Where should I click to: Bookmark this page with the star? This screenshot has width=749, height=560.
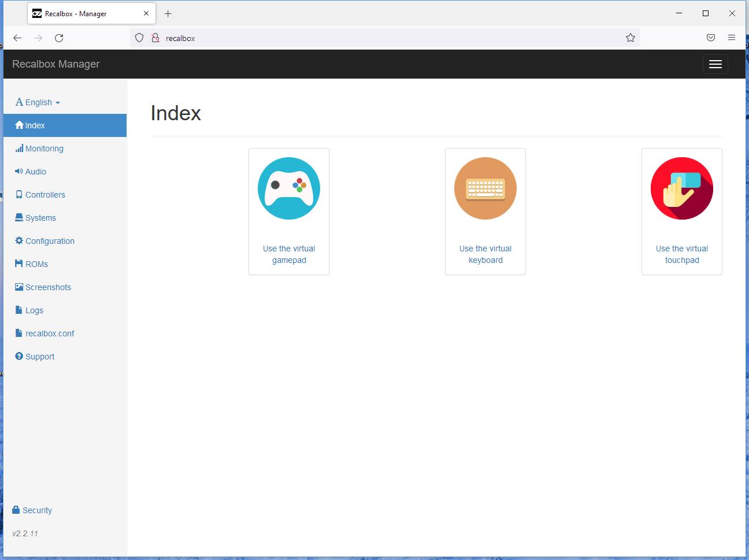coord(631,38)
